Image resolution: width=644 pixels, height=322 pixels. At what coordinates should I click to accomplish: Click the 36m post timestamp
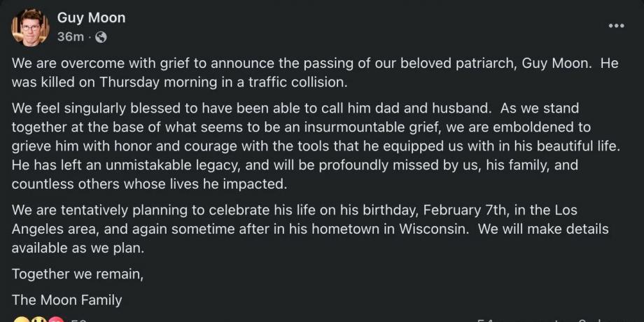point(71,36)
